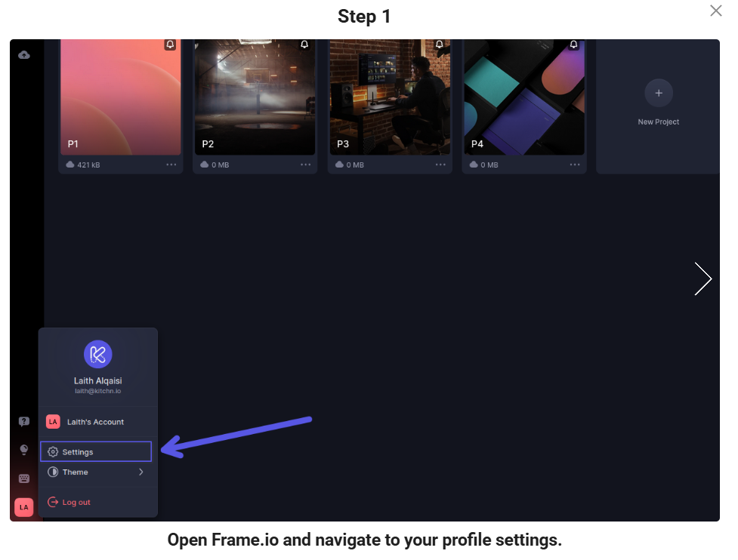Viewport: 738px width, 560px height.
Task: Toggle notifications bell on P4 project
Action: 573,45
